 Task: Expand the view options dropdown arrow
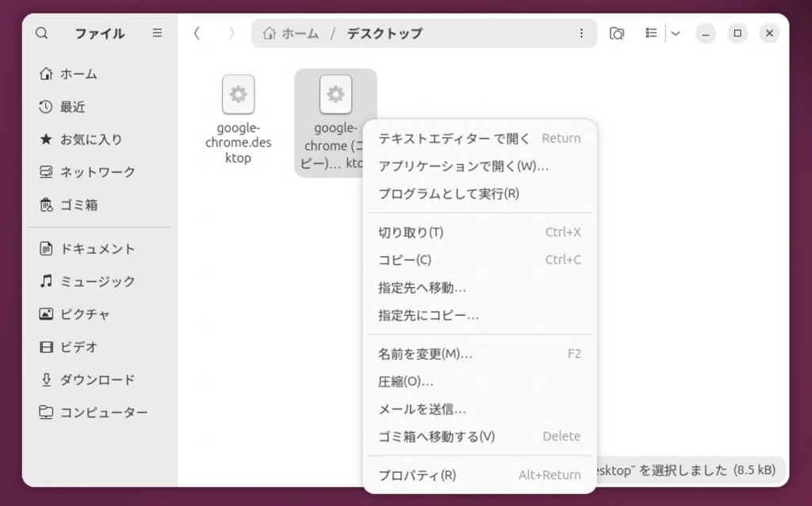coord(676,33)
